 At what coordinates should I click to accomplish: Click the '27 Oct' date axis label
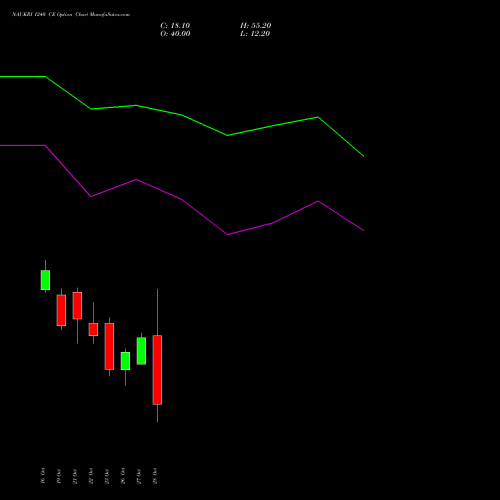139,476
